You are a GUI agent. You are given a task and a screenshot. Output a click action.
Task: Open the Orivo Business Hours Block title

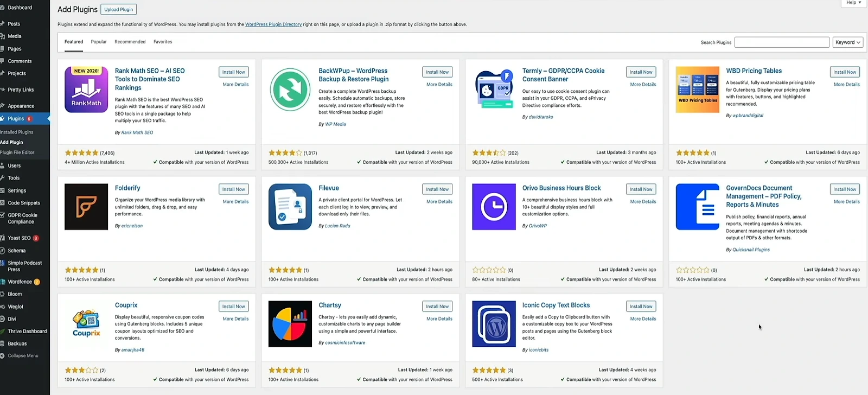pyautogui.click(x=561, y=188)
